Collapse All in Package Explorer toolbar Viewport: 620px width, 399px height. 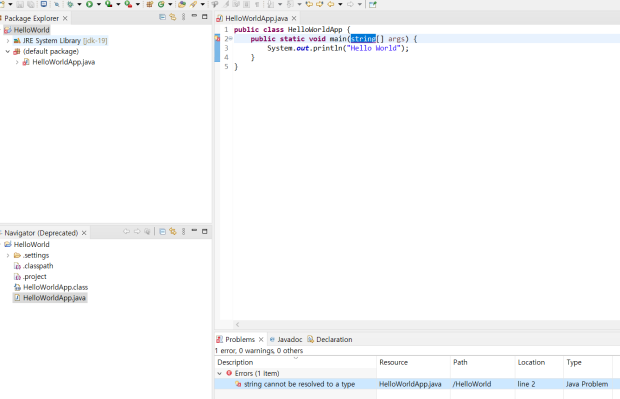[162, 17]
